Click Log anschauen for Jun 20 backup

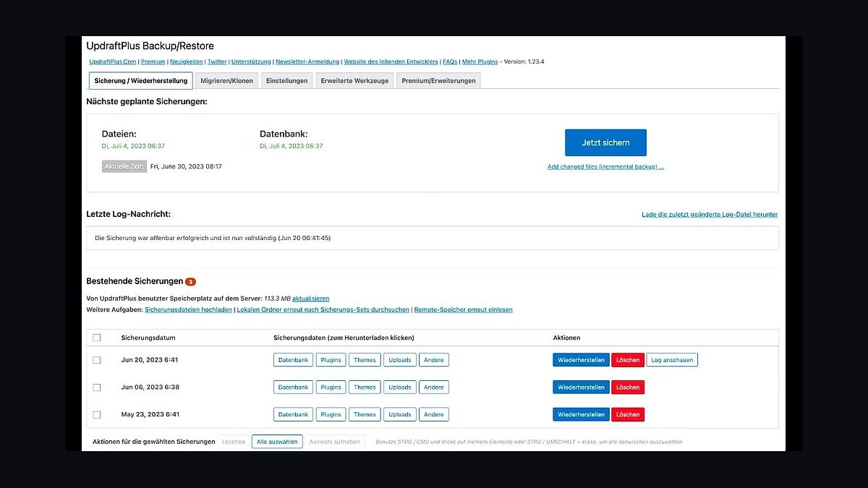[x=672, y=359]
